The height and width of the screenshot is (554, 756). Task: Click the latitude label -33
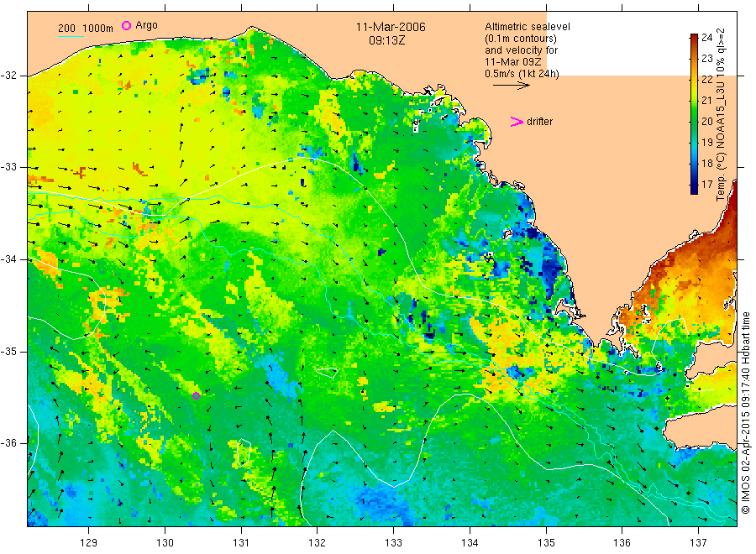[8, 167]
